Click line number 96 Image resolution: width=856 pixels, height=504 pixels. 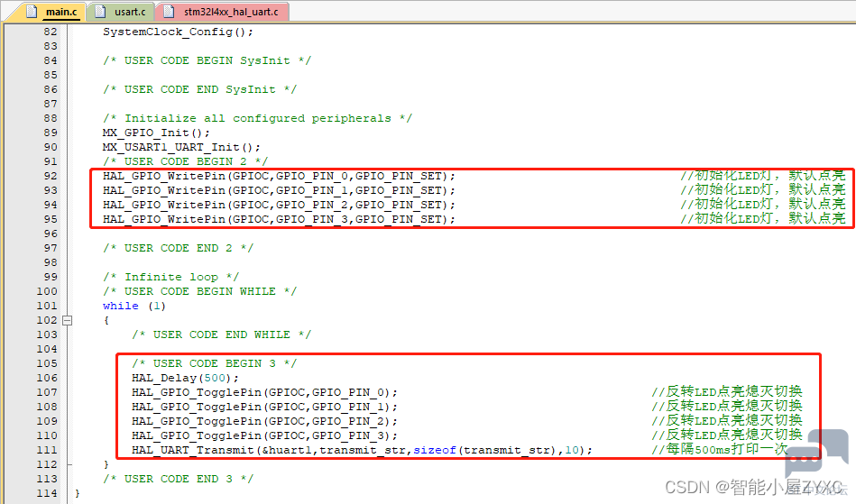[x=51, y=234]
